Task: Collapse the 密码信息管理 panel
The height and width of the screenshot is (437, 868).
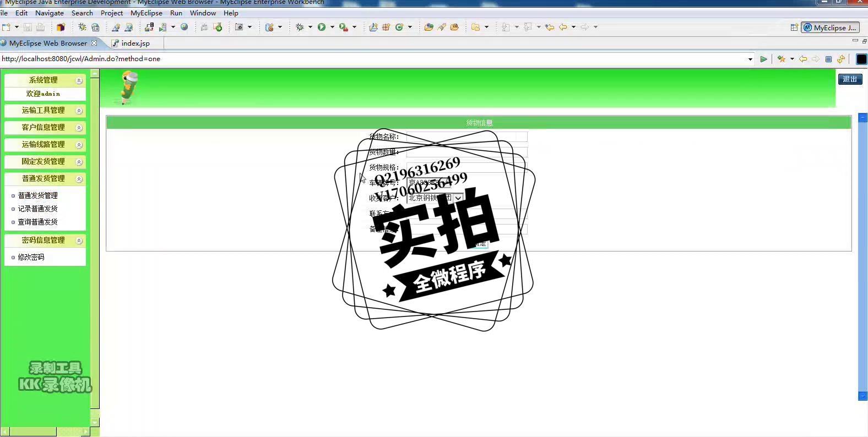Action: [x=79, y=241]
